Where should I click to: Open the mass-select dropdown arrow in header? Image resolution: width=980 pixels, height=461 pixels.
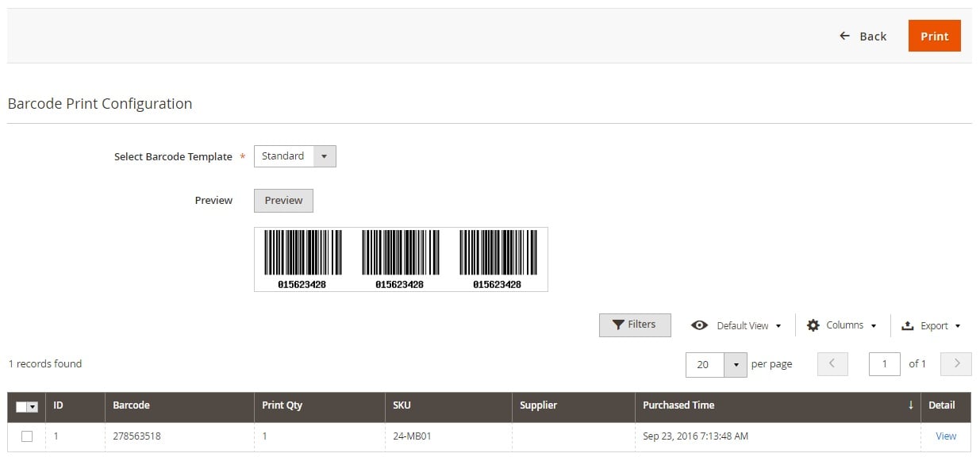tap(33, 407)
